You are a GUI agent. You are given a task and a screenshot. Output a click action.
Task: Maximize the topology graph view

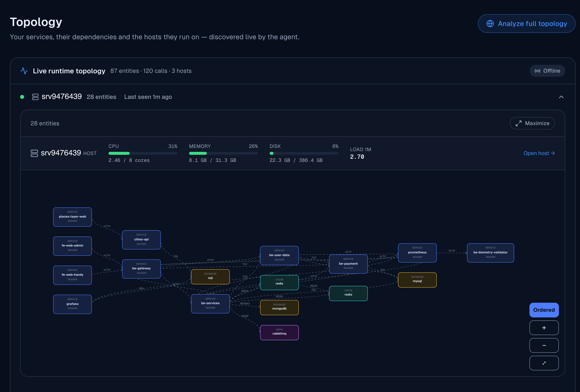532,123
